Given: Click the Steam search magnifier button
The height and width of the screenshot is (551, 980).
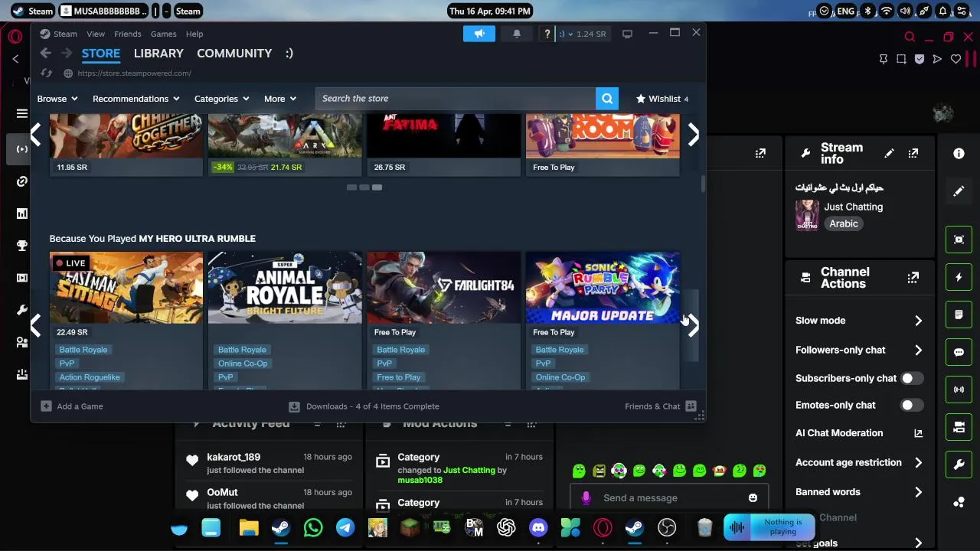Looking at the screenshot, I should tap(606, 98).
